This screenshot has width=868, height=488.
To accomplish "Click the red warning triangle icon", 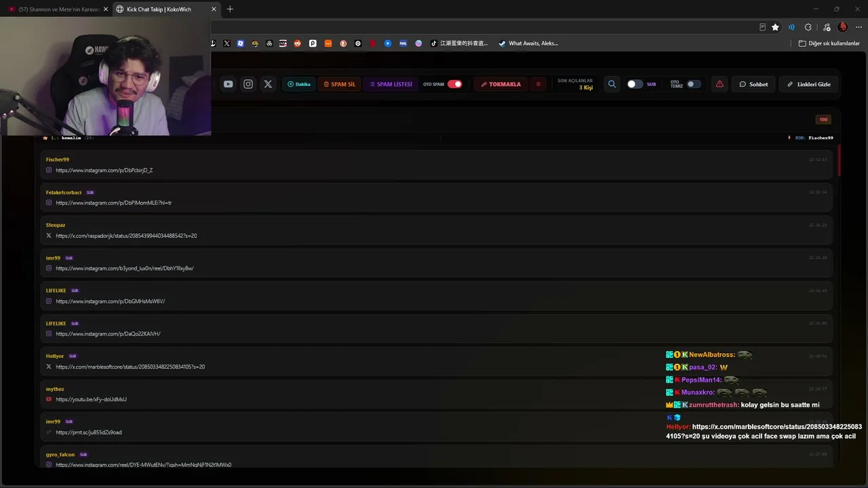I will pos(719,84).
